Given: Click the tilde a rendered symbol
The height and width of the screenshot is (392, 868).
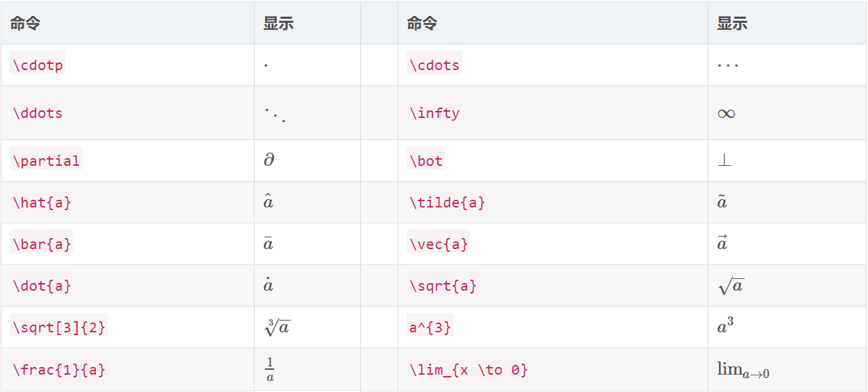Looking at the screenshot, I should 722,202.
